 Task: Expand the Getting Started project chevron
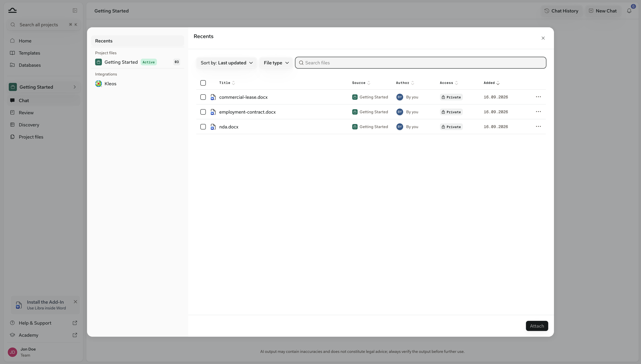75,87
